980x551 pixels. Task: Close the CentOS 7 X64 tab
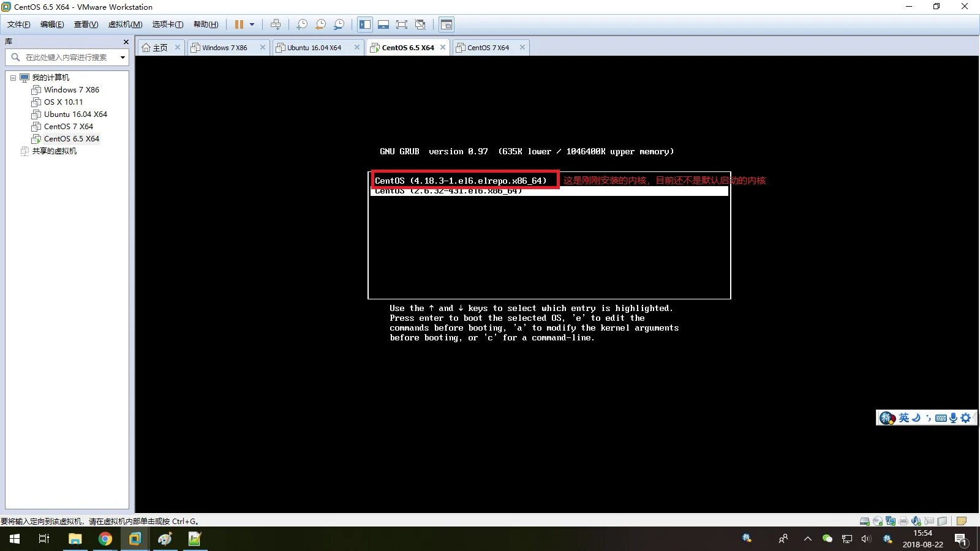[522, 47]
